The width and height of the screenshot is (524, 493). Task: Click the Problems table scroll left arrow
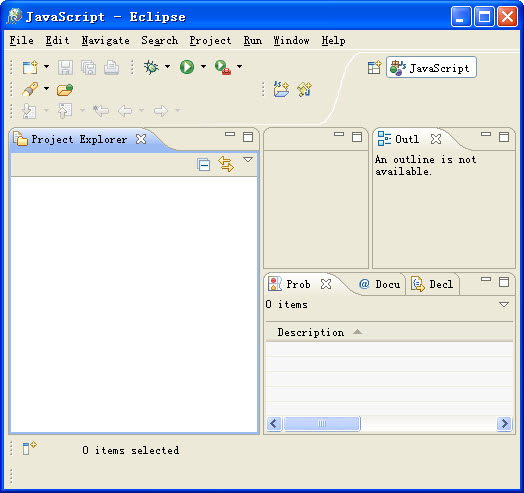point(274,424)
